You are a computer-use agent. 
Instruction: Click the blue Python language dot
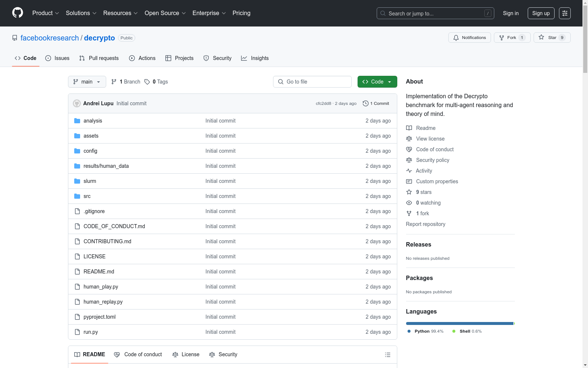pos(409,331)
